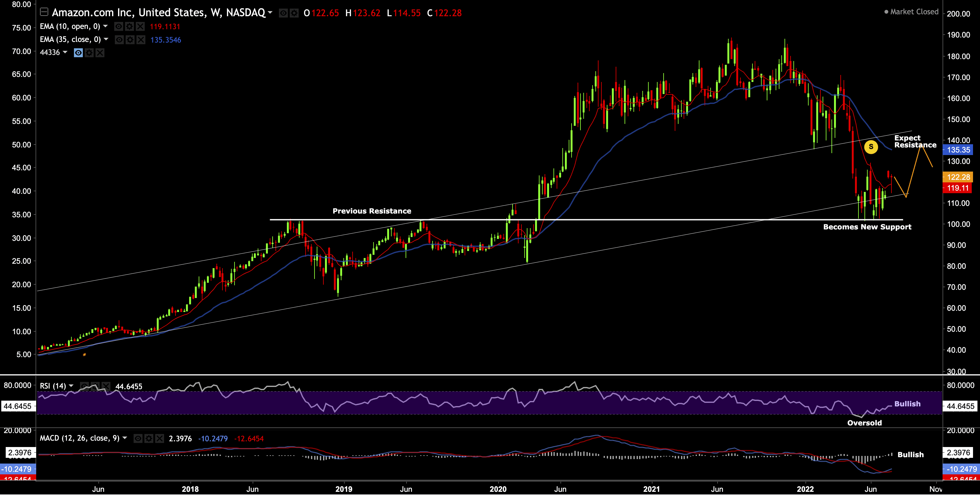The width and height of the screenshot is (980, 495).
Task: Toggle MACD visibility eye icon
Action: [x=138, y=439]
